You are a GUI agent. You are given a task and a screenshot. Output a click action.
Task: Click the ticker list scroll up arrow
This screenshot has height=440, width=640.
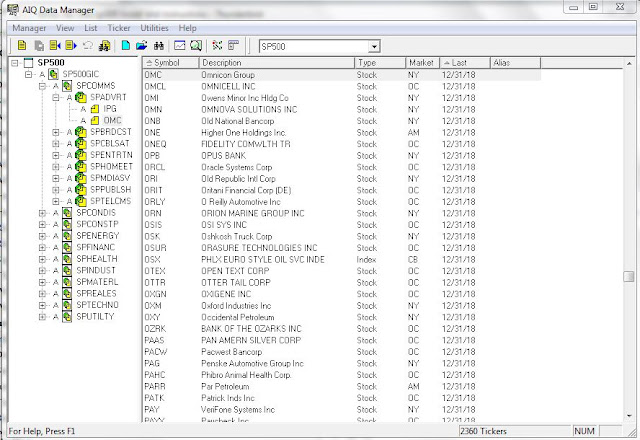[629, 63]
